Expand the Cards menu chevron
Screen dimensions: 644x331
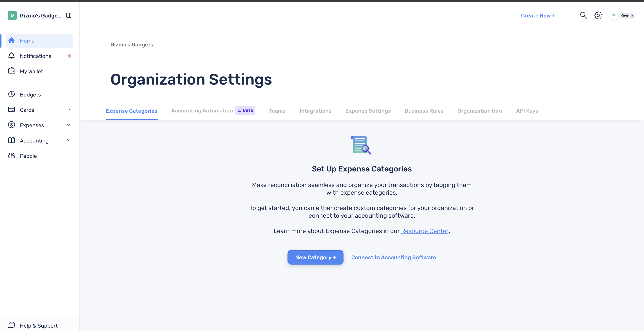[x=69, y=110]
